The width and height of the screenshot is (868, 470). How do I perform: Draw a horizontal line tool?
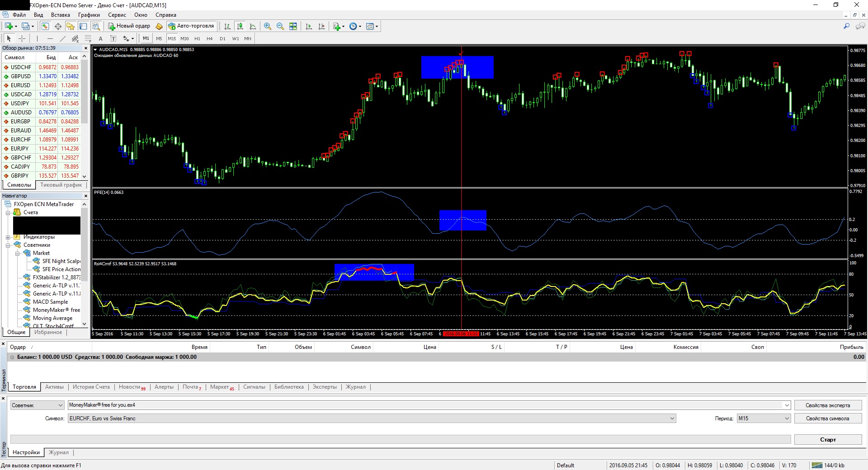pos(50,38)
